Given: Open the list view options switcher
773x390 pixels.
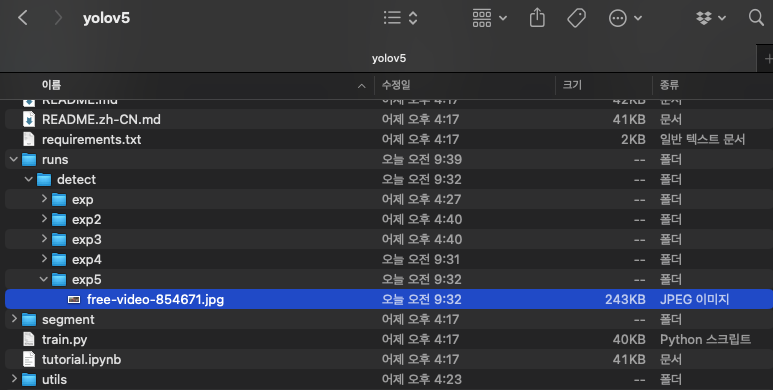Looking at the screenshot, I should (x=401, y=18).
